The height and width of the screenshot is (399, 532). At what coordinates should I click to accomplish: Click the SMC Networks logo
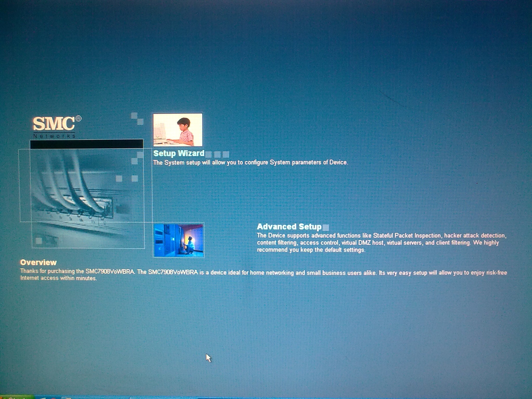pyautogui.click(x=54, y=124)
